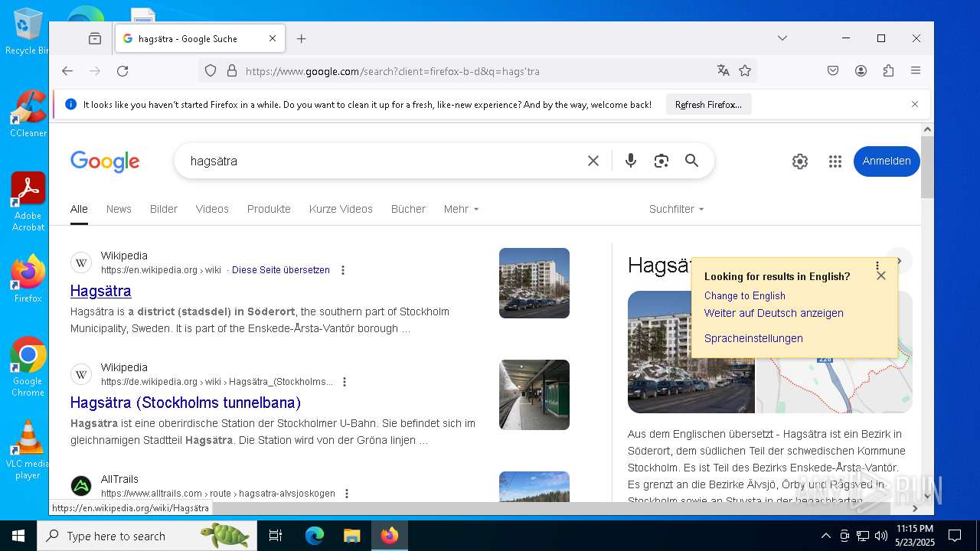Open Windows Start menu
Viewport: 980px width, 551px height.
tap(18, 536)
